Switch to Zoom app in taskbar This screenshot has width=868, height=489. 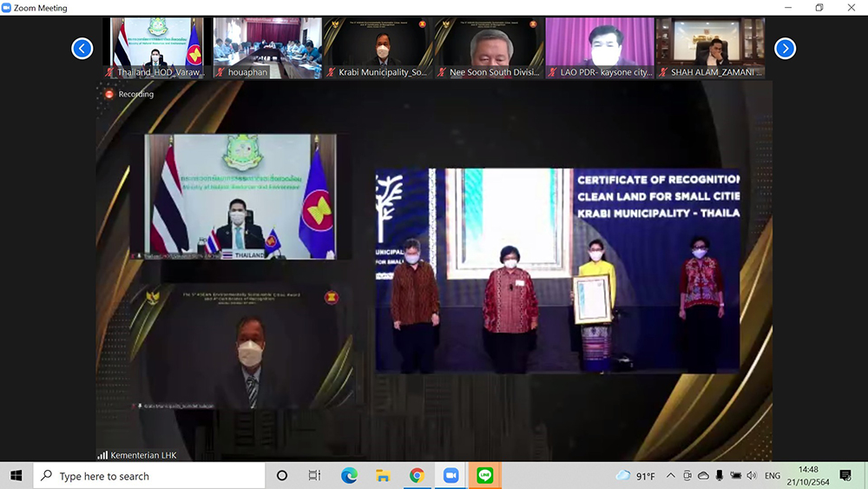pyautogui.click(x=450, y=476)
